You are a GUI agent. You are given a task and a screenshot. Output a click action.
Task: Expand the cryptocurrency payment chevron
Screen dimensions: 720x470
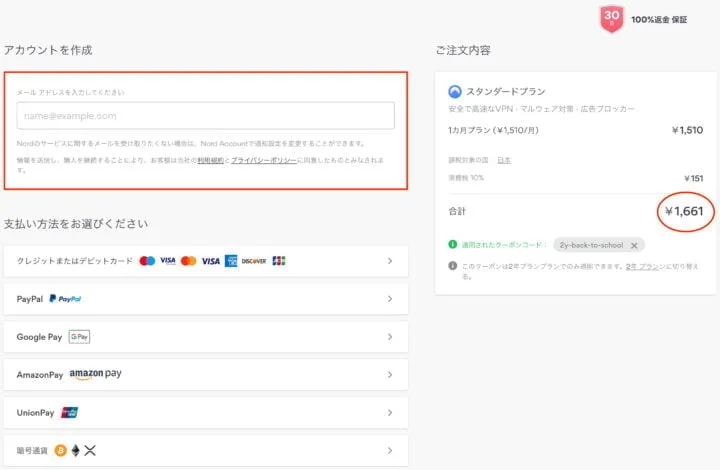(390, 450)
